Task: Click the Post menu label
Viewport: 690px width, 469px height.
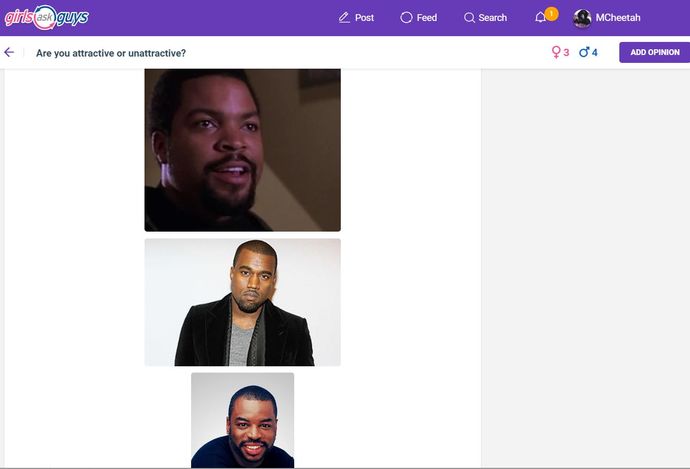Action: 364,18
